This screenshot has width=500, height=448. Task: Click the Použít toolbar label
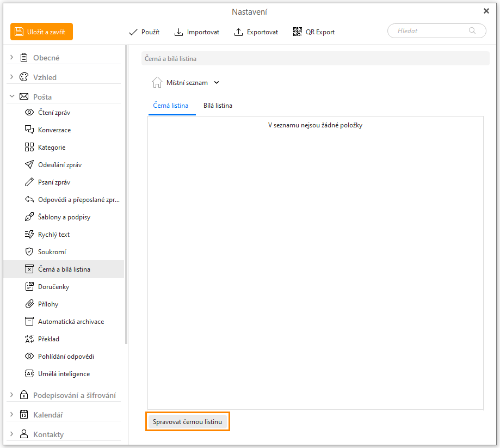point(151,32)
